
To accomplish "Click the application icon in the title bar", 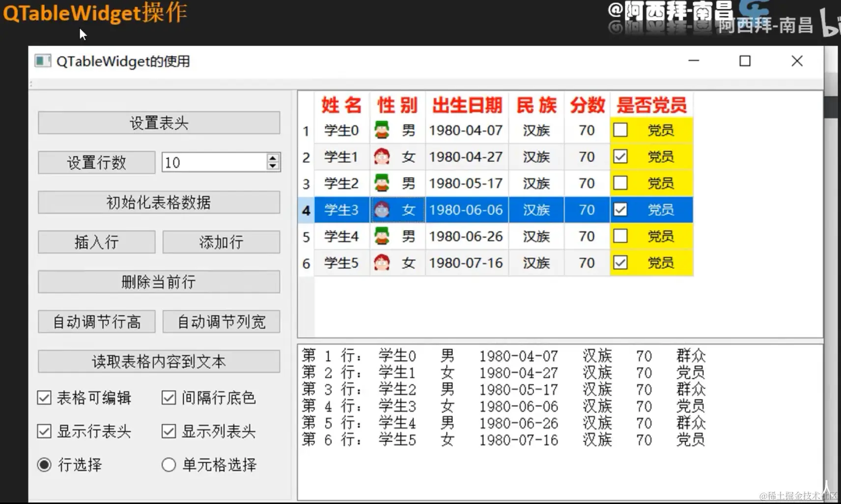I will click(43, 61).
